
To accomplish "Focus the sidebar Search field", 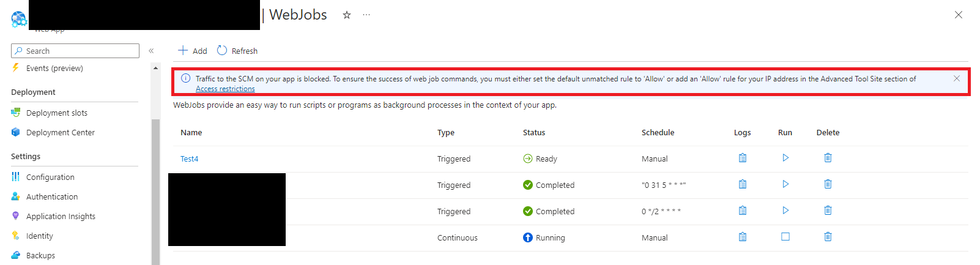I will coord(75,51).
